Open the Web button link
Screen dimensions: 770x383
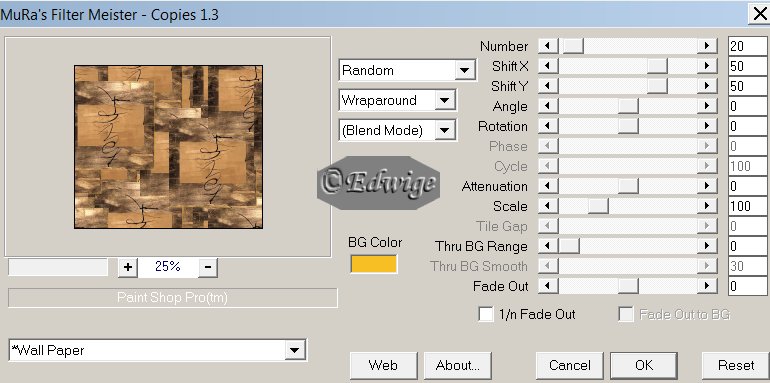coord(383,365)
